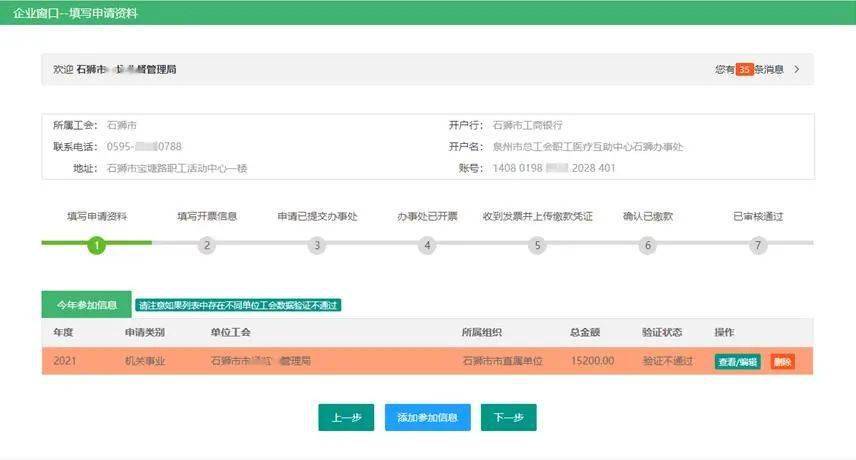Viewport: 856px width, 460px height.
Task: Select step 4 circle 办事处已开票
Action: 427,245
